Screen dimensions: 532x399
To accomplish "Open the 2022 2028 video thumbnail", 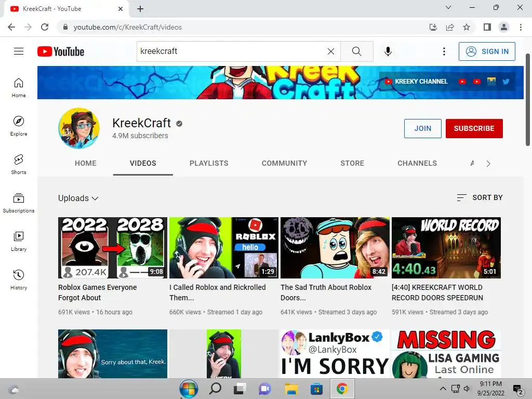I will 113,248.
